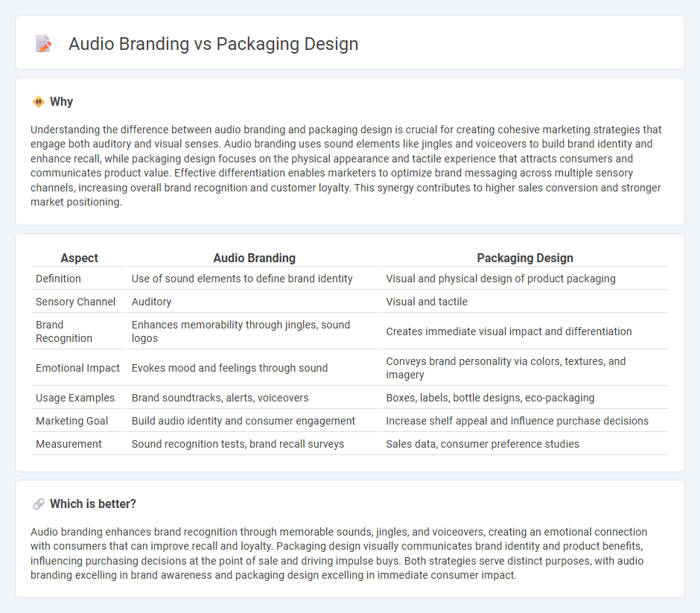Click the chain link icon beside Which is better
The image size is (700, 613).
(37, 504)
